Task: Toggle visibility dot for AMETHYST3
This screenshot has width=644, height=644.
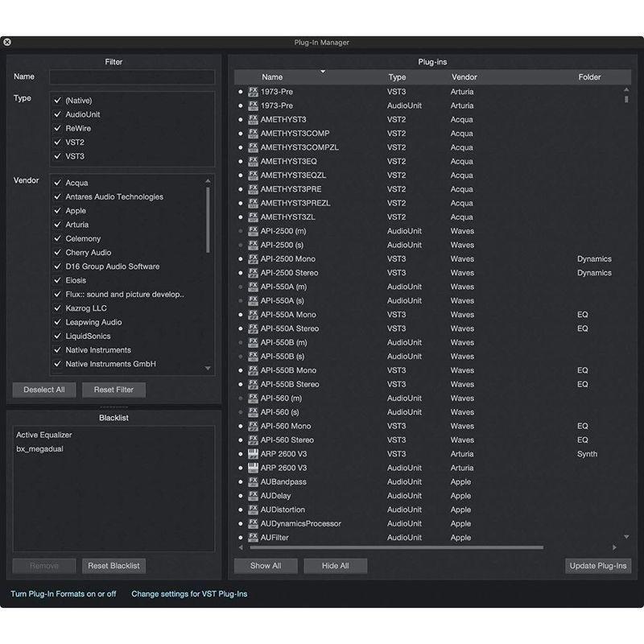Action: click(241, 119)
